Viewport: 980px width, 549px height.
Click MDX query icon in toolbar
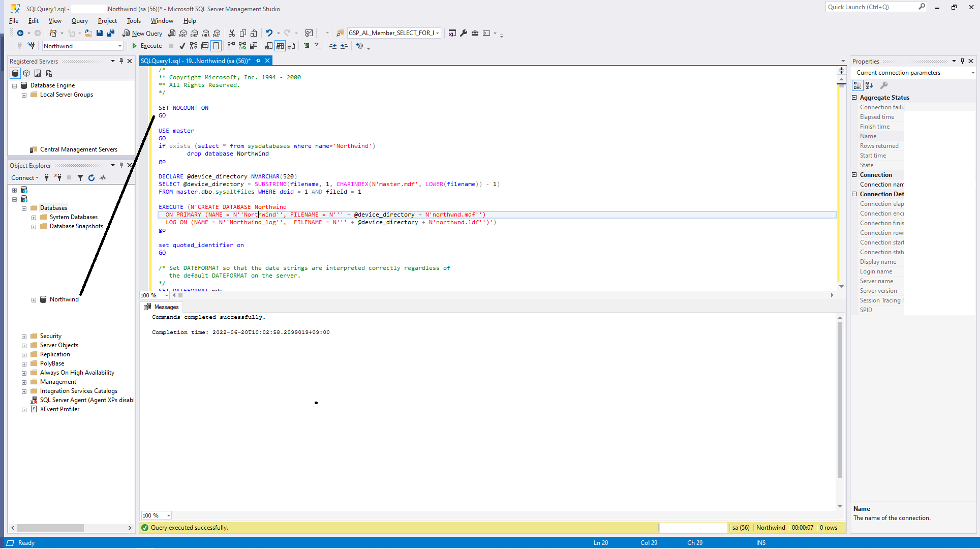(183, 33)
